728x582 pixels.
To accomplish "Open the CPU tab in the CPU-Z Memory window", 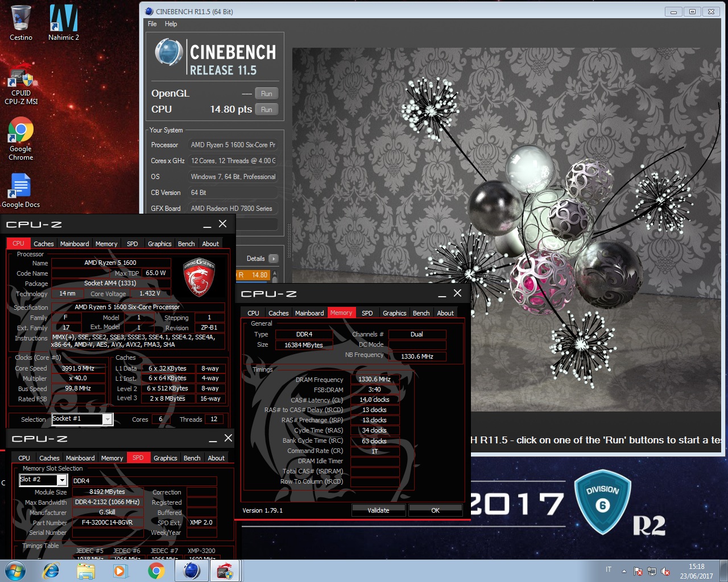I will (254, 313).
